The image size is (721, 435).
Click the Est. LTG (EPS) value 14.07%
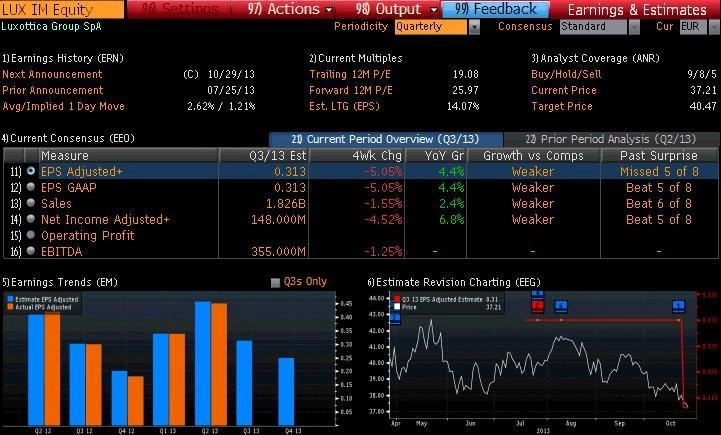point(463,106)
